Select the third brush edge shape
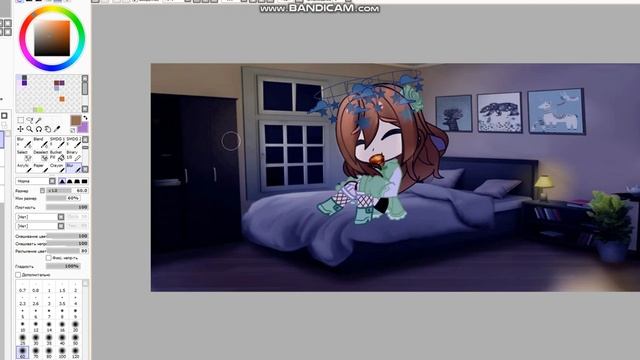This screenshot has height=360, width=640. click(77, 181)
